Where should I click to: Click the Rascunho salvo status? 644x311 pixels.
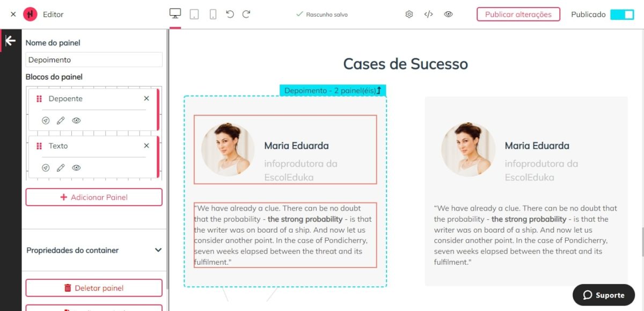click(321, 15)
